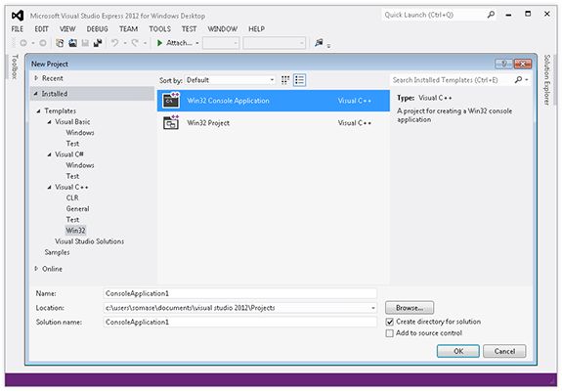Switch templates to medium icons list view
This screenshot has width=562, height=392.
click(300, 80)
